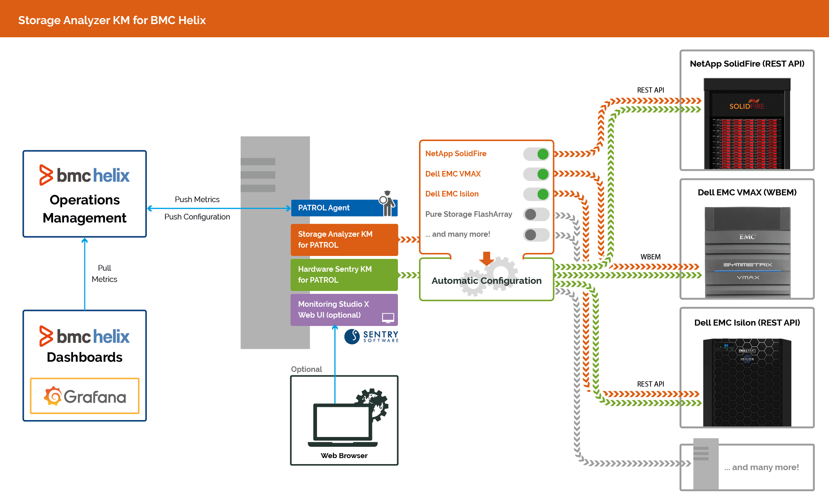
Task: Click the Grafana logo
Action: tap(85, 396)
